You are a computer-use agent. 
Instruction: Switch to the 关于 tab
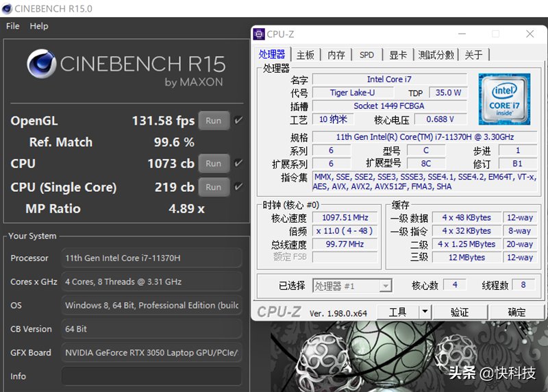coord(473,55)
